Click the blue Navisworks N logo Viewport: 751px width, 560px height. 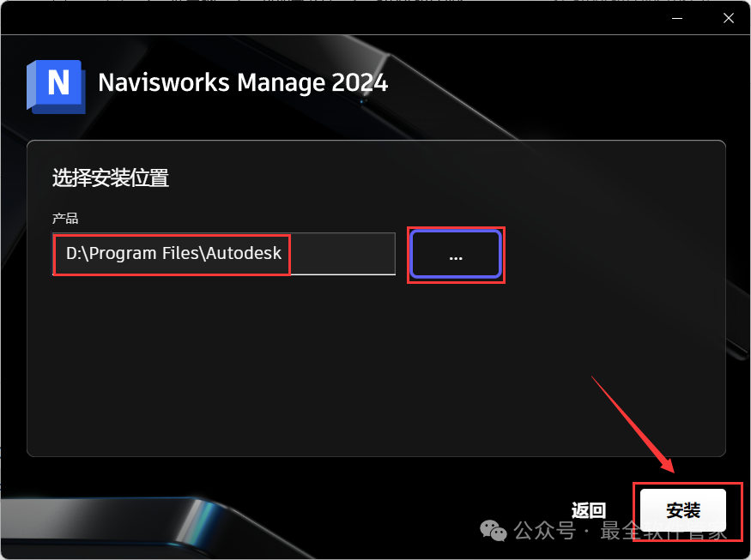pos(56,87)
